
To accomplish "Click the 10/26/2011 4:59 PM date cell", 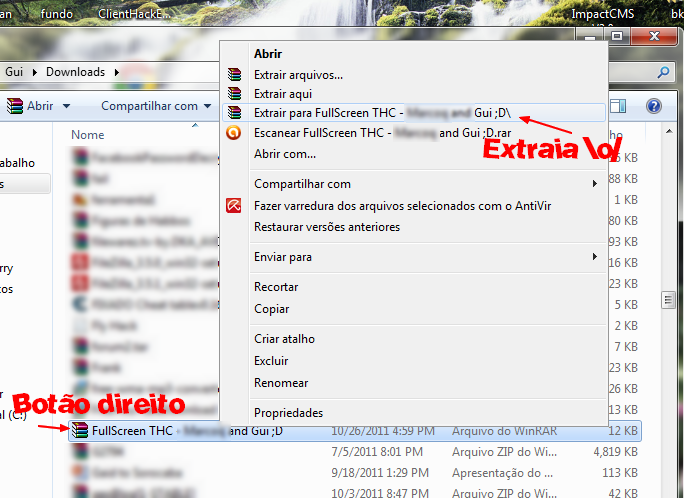I will tap(383, 431).
